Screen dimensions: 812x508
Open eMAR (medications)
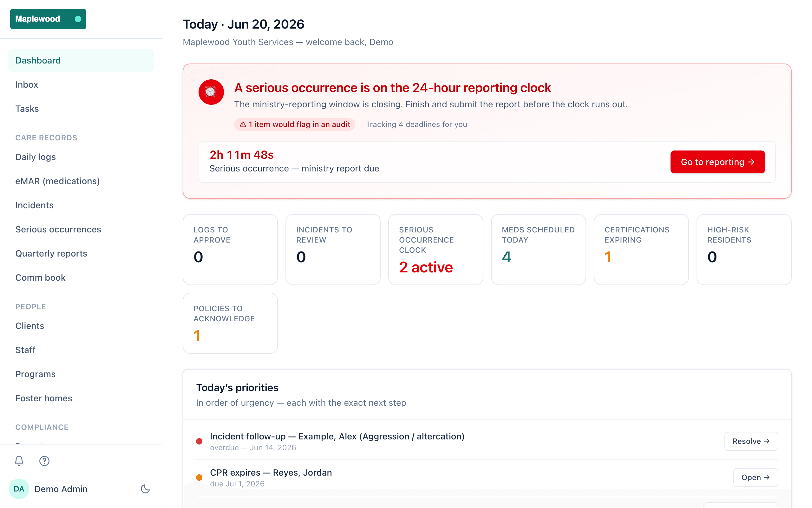81,181
